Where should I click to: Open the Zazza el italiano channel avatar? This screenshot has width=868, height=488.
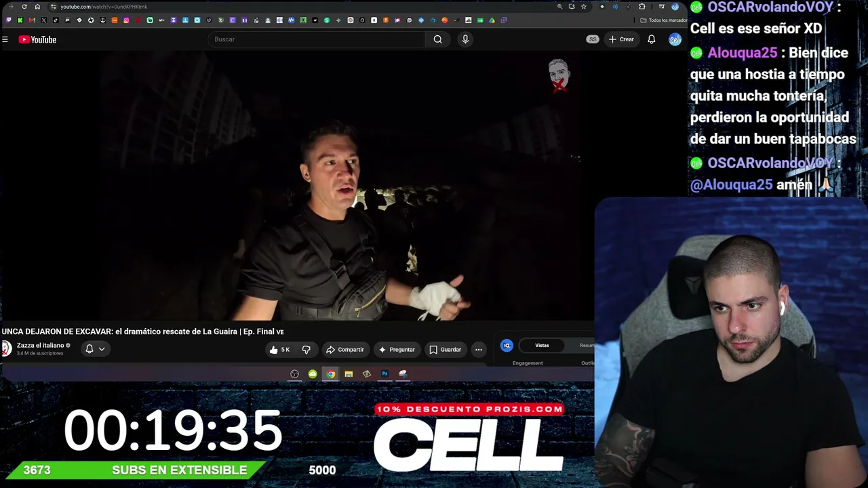pyautogui.click(x=6, y=349)
